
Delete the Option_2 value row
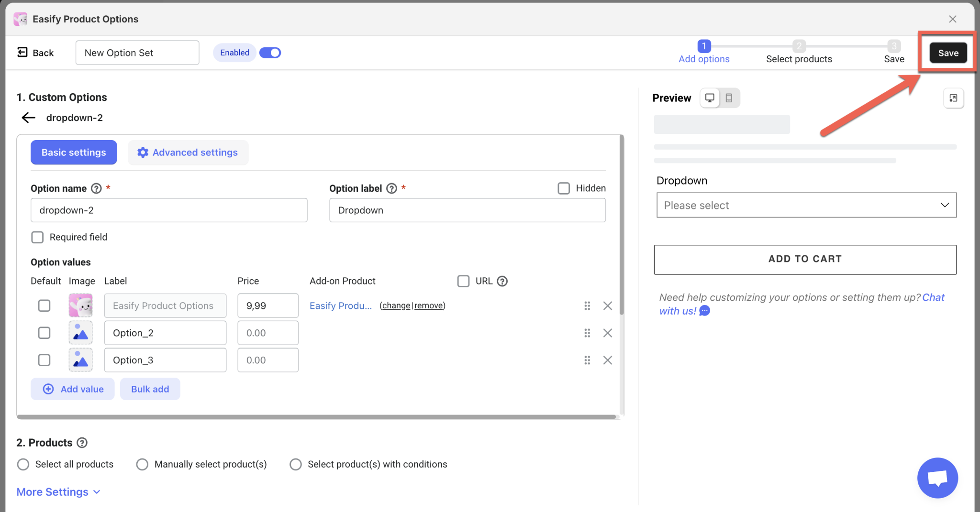607,333
